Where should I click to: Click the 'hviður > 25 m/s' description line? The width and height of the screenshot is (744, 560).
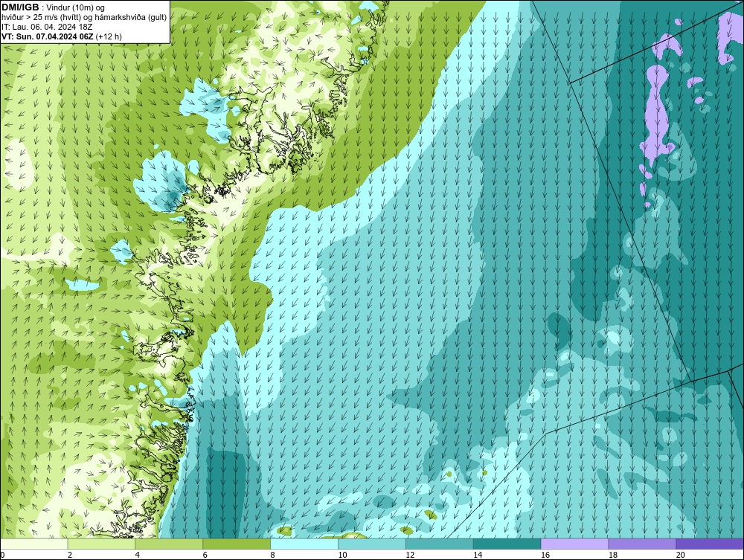click(x=84, y=17)
